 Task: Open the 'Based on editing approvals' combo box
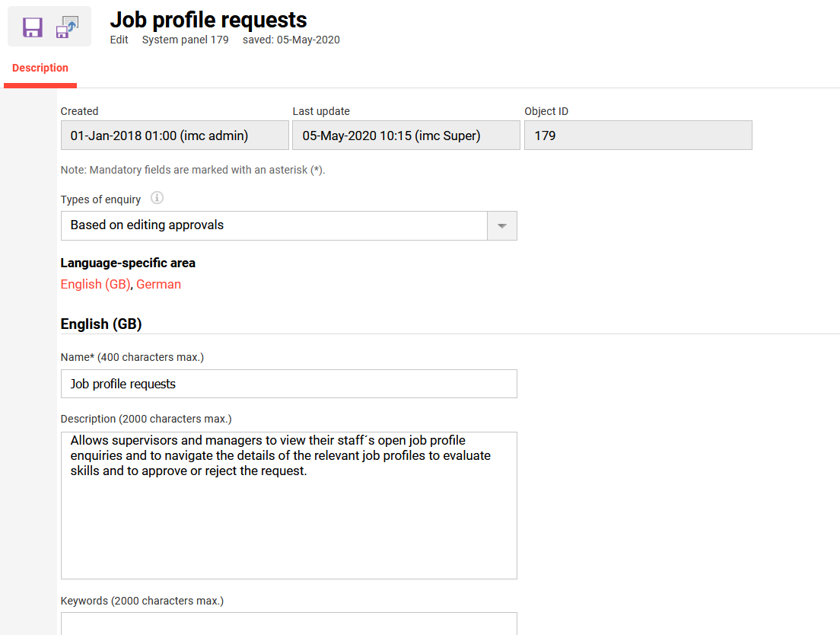pyautogui.click(x=274, y=226)
